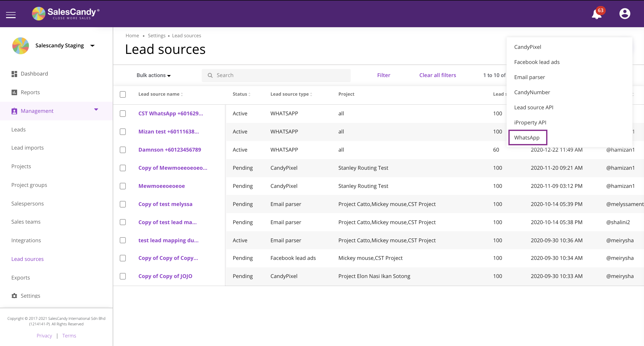Expand the Salescandy Staging account dropdown
This screenshot has height=346, width=644.
(92, 46)
